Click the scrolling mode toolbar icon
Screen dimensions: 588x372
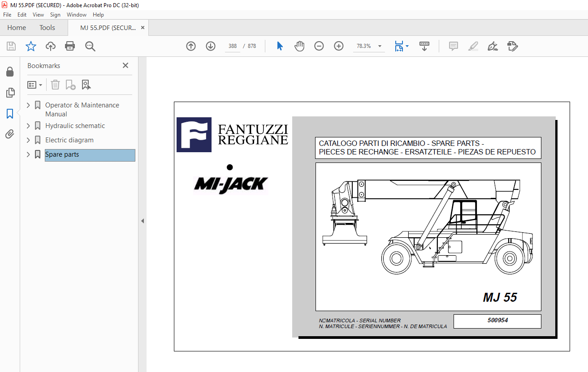(424, 46)
